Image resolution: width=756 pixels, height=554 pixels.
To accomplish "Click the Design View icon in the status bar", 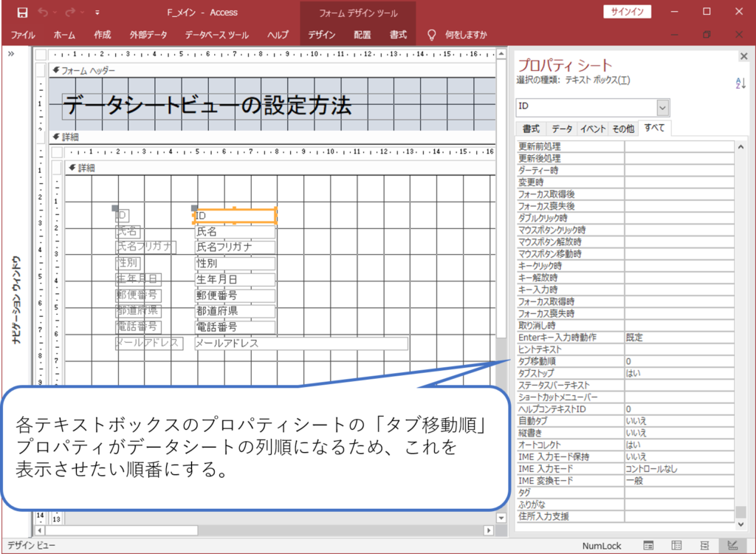I will point(732,545).
